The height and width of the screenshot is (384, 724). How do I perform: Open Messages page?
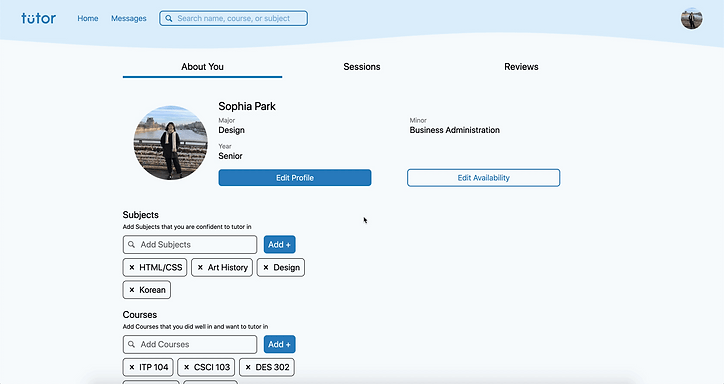coord(128,18)
